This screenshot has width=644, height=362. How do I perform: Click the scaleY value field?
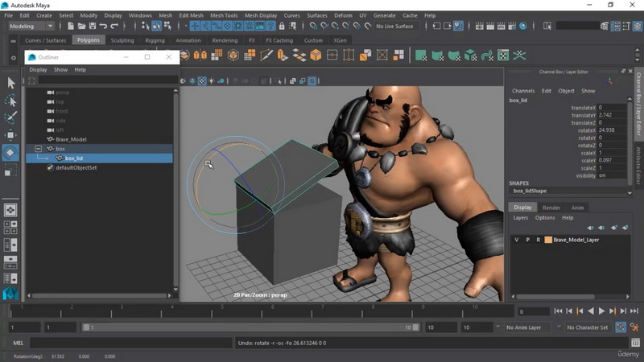612,160
